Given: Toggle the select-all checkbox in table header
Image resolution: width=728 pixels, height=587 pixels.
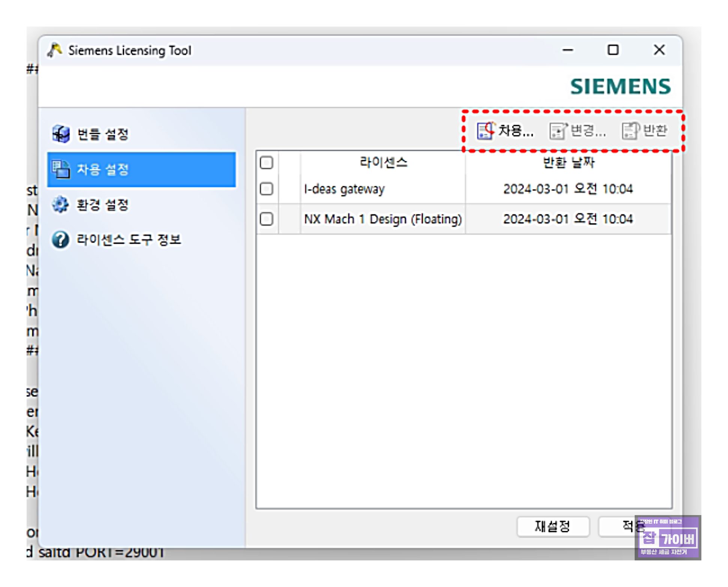Looking at the screenshot, I should click(x=267, y=163).
